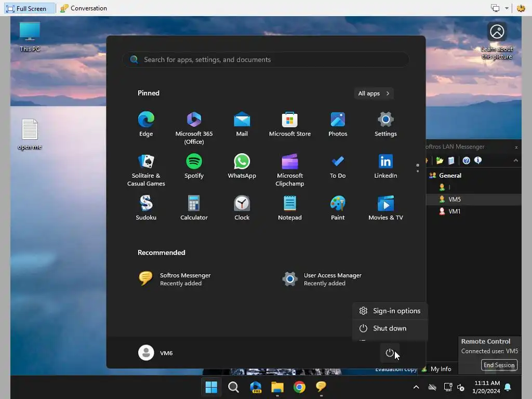
Task: Close the Softros LAN Messenger panel
Action: [516, 147]
